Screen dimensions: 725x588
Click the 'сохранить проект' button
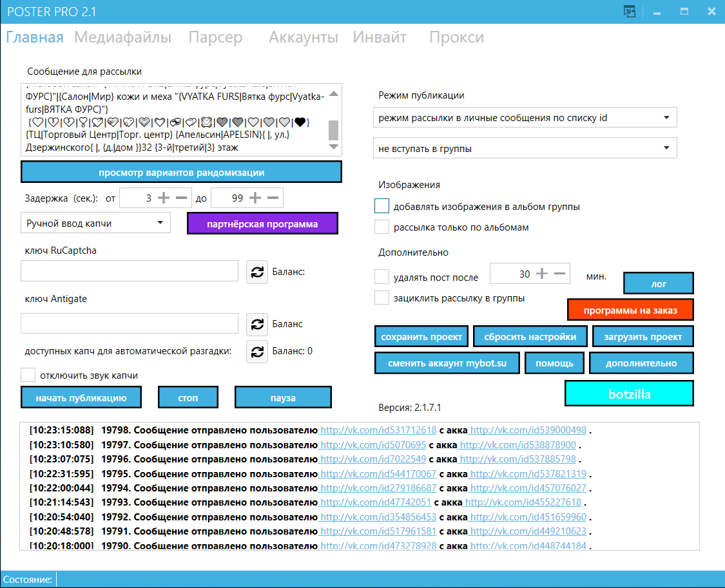(x=421, y=337)
